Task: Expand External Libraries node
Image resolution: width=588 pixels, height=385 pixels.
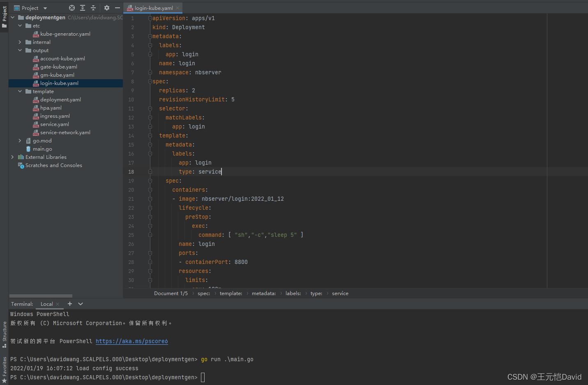Action: (12, 157)
